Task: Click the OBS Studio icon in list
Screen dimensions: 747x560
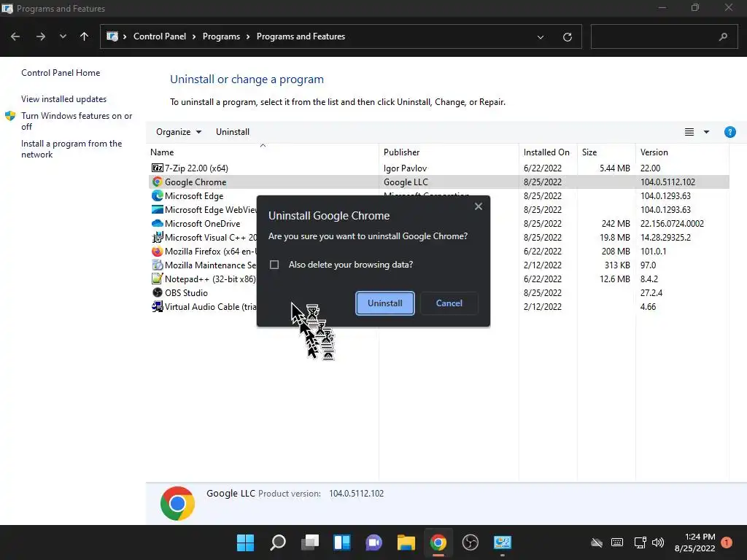Action: coord(158,292)
